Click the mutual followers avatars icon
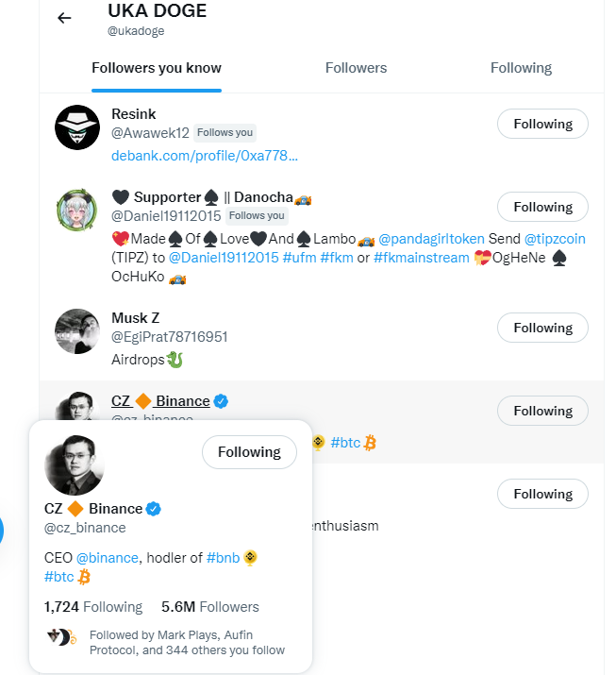This screenshot has width=616, height=675. click(59, 637)
